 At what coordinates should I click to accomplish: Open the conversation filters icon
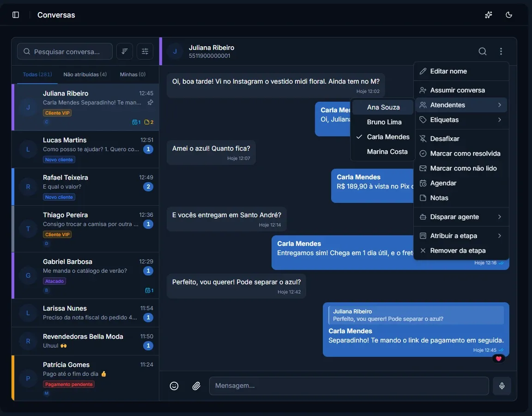tap(145, 51)
